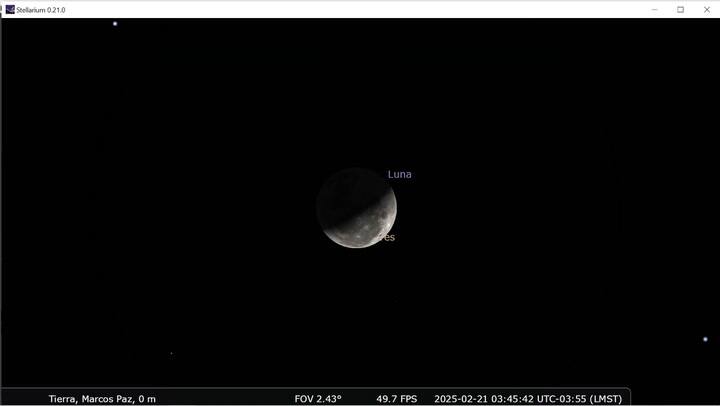This screenshot has height=406, width=720.
Task: Click the location text 'Tierra, Marcos Paz, 0 m'
Action: 102,399
